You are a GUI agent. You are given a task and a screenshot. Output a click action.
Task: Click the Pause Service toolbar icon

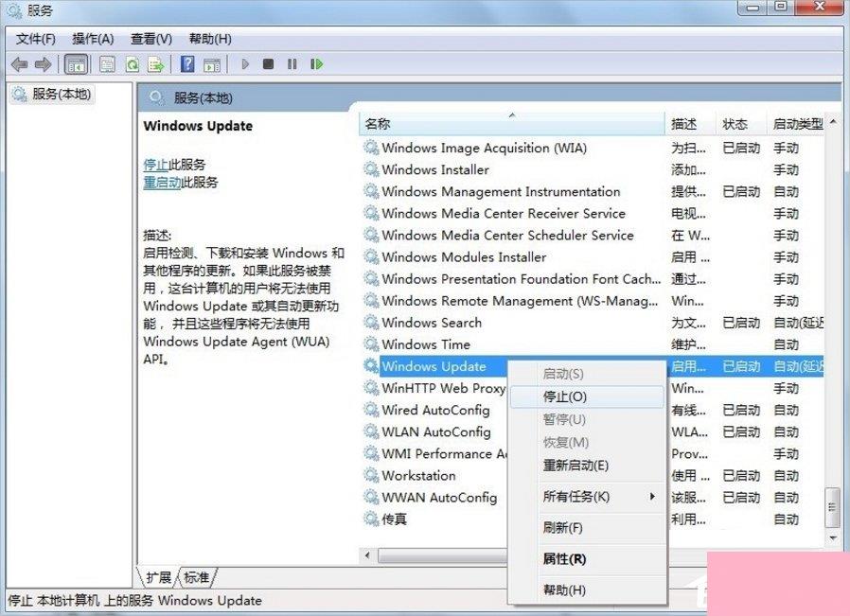(292, 64)
